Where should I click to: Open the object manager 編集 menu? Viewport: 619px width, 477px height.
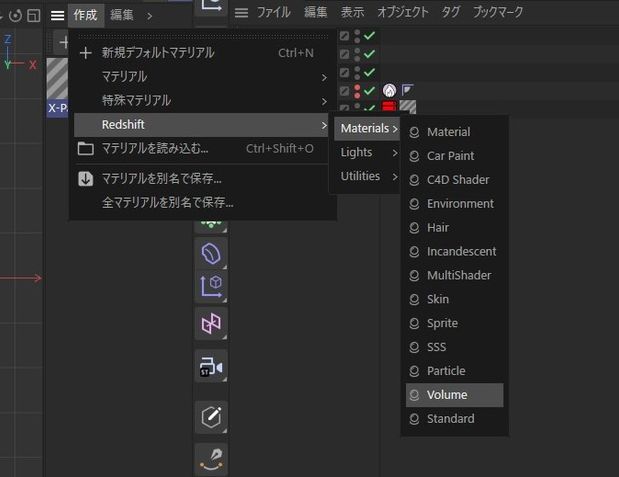click(x=315, y=12)
